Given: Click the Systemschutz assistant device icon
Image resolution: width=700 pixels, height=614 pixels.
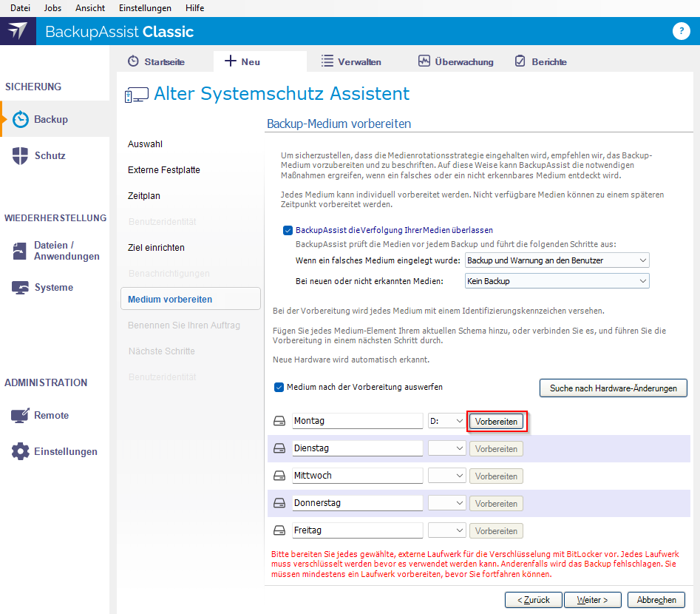Looking at the screenshot, I should tap(136, 95).
